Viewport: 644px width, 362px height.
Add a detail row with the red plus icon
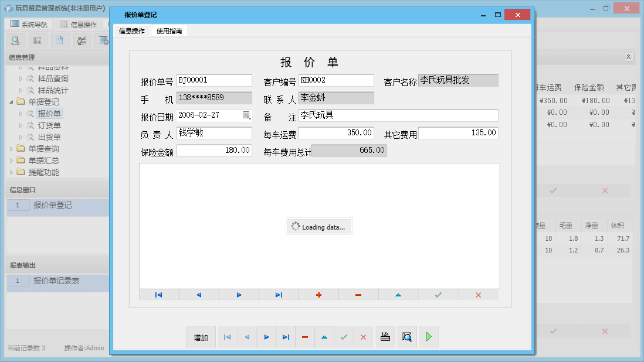(x=318, y=295)
